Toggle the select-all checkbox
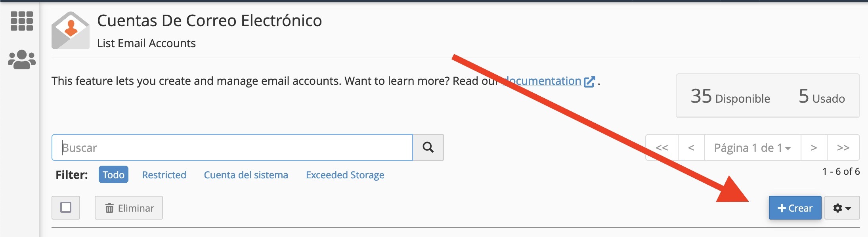The height and width of the screenshot is (237, 868). (66, 207)
